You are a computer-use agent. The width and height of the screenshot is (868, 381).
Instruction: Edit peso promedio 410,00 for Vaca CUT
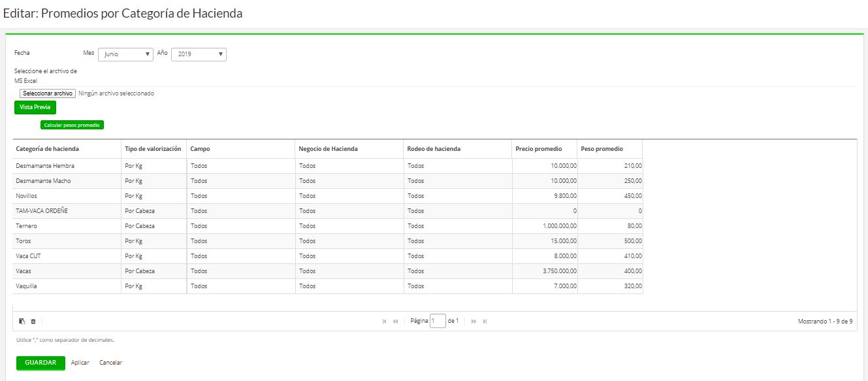pos(610,256)
